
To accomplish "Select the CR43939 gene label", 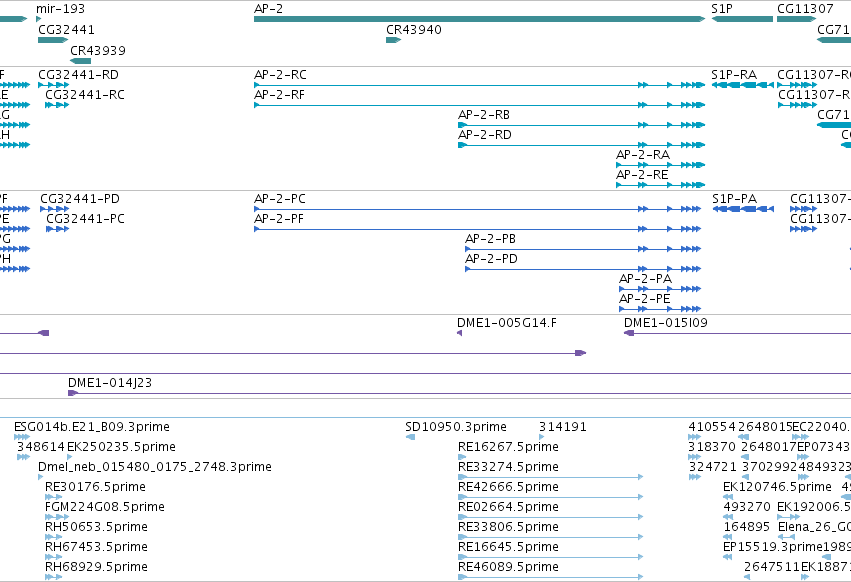I will pyautogui.click(x=98, y=50).
